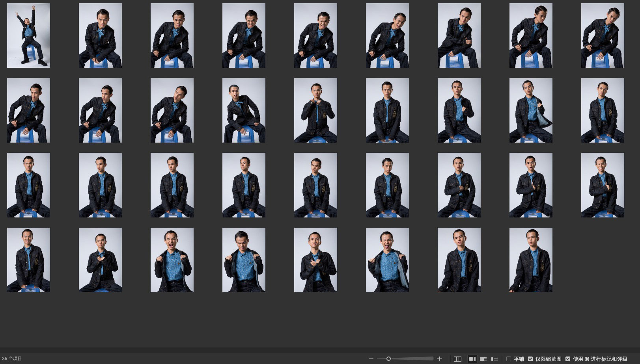The height and width of the screenshot is (364, 640).
Task: Click the plus icon to enlarge thumbnails
Action: click(x=440, y=359)
